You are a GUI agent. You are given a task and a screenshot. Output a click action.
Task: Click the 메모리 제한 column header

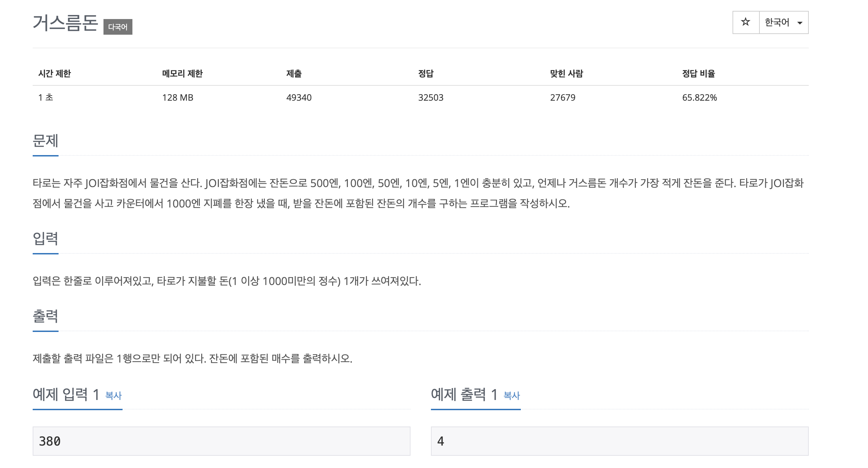[x=182, y=73]
